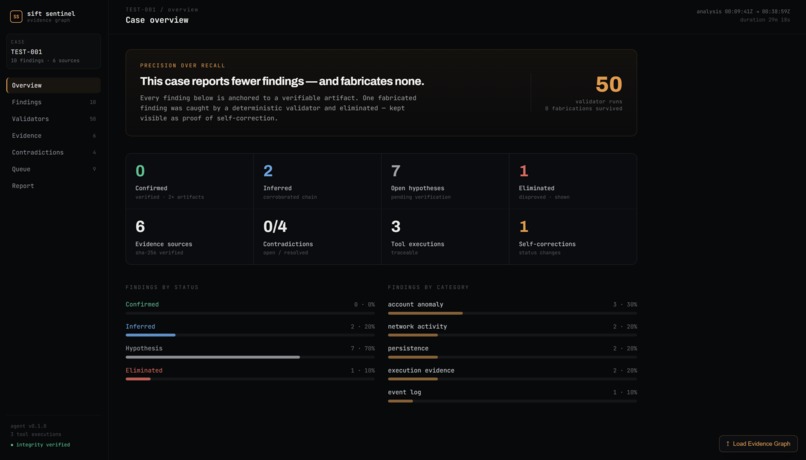Click the headline about fabricating none

coord(282,81)
